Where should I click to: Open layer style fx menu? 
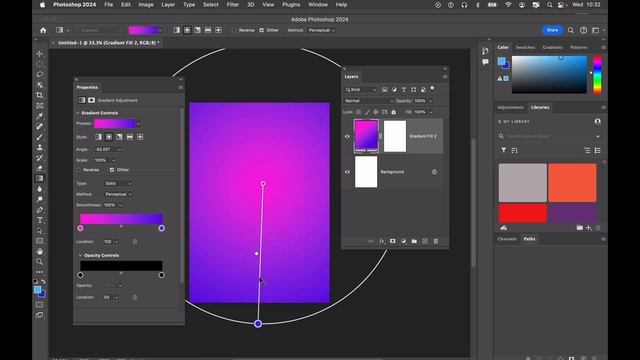click(382, 241)
